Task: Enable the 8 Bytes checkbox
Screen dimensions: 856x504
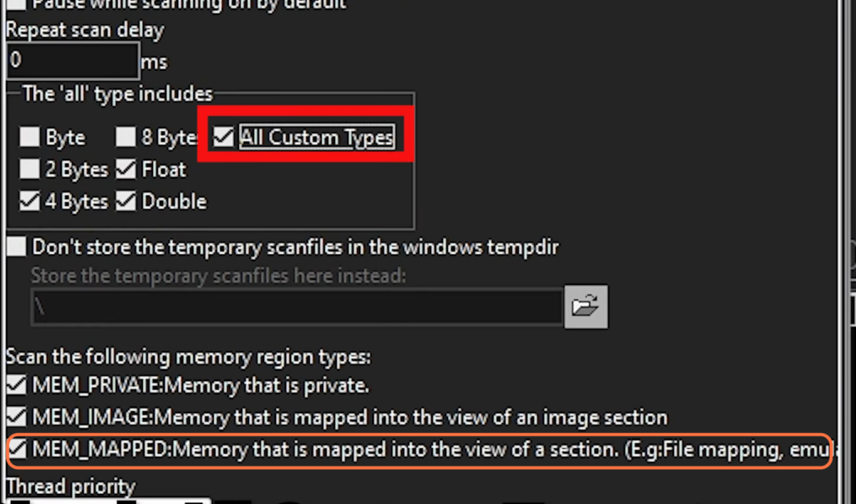Action: pyautogui.click(x=125, y=136)
